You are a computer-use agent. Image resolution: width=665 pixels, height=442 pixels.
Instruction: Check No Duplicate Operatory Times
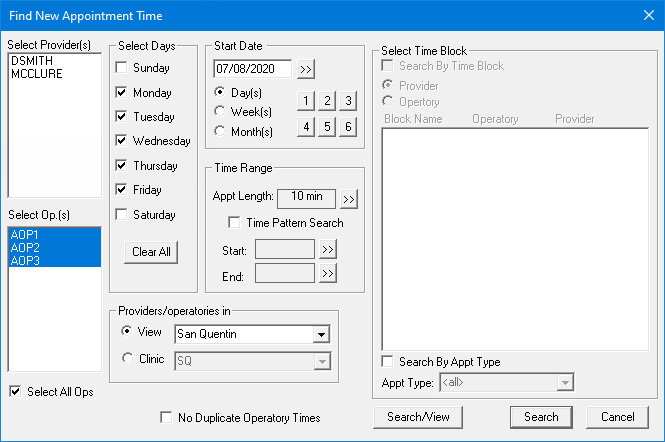click(166, 417)
